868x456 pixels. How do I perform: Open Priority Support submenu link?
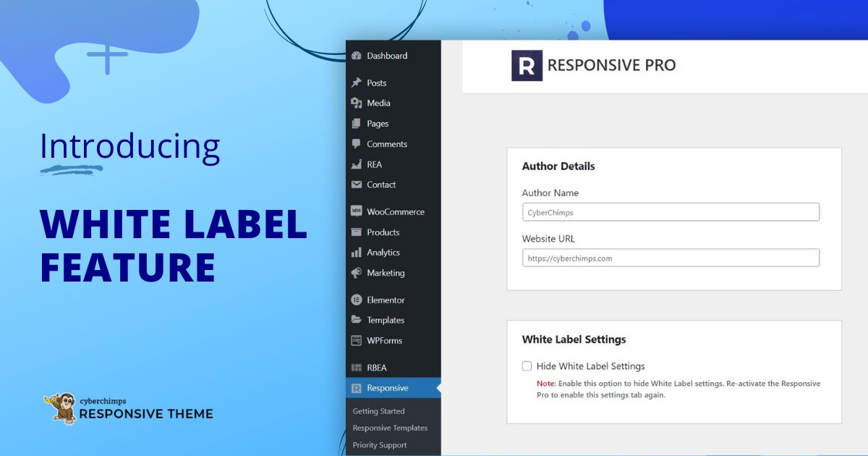tap(380, 445)
